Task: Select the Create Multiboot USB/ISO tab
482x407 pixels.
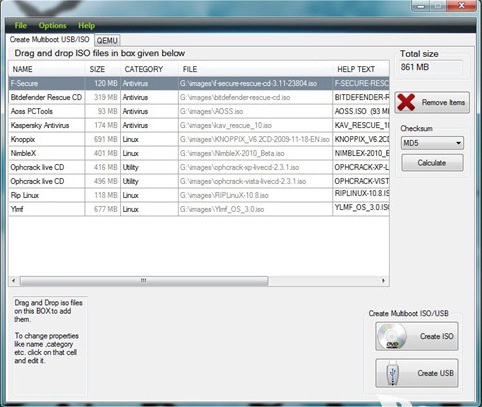Action: (49, 39)
